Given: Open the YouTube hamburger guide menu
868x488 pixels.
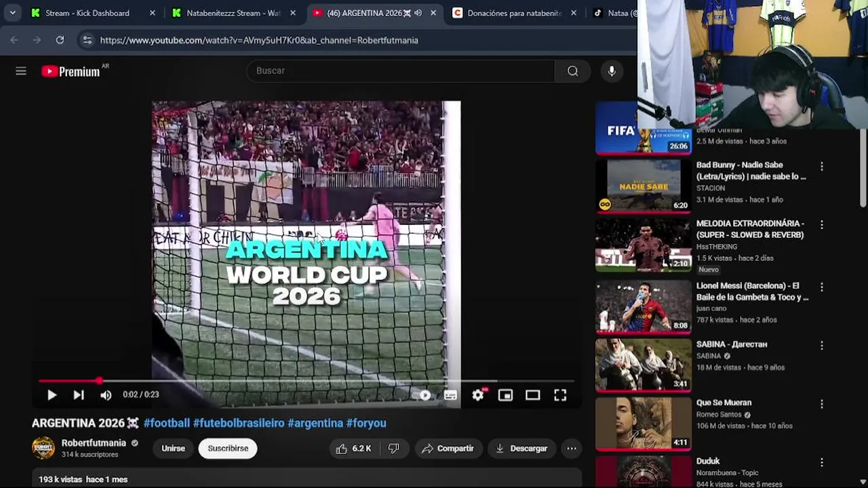Looking at the screenshot, I should [21, 71].
